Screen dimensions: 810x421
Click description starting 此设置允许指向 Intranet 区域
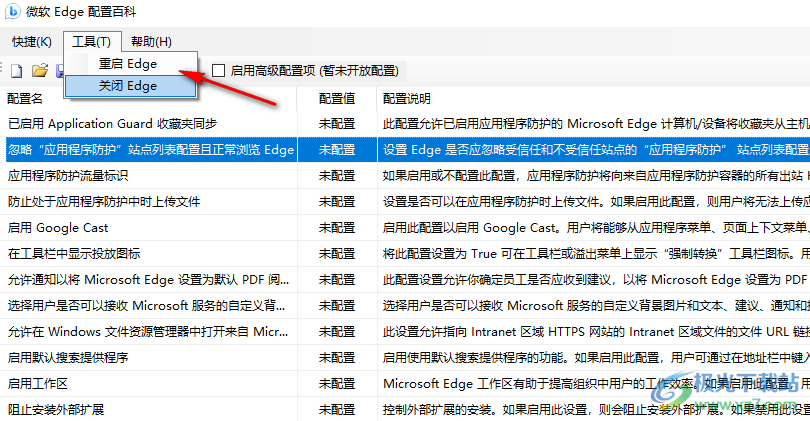click(596, 332)
